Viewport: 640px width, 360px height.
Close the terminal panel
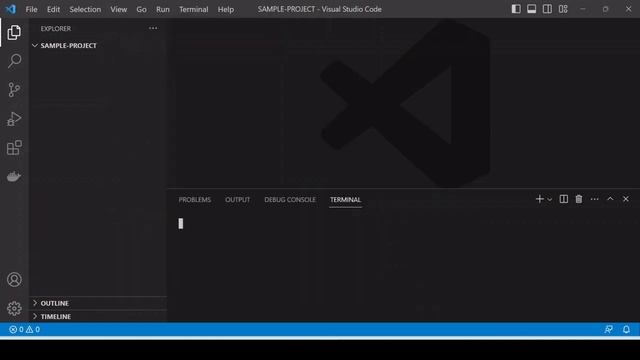[626, 199]
